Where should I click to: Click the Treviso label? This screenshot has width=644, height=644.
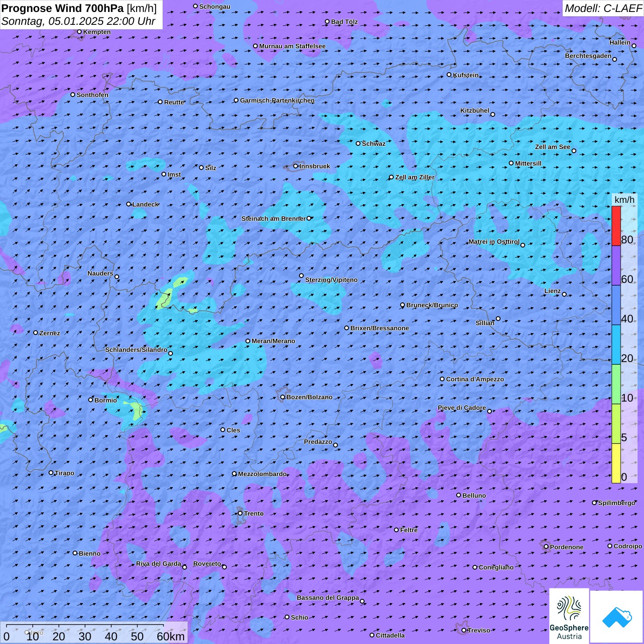(x=478, y=630)
